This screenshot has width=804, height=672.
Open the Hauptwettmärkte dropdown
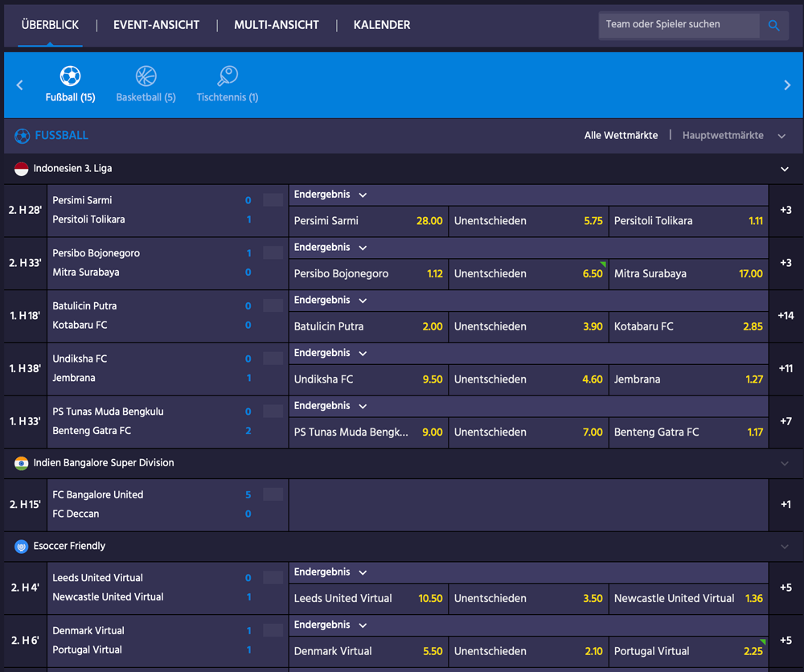pos(733,135)
